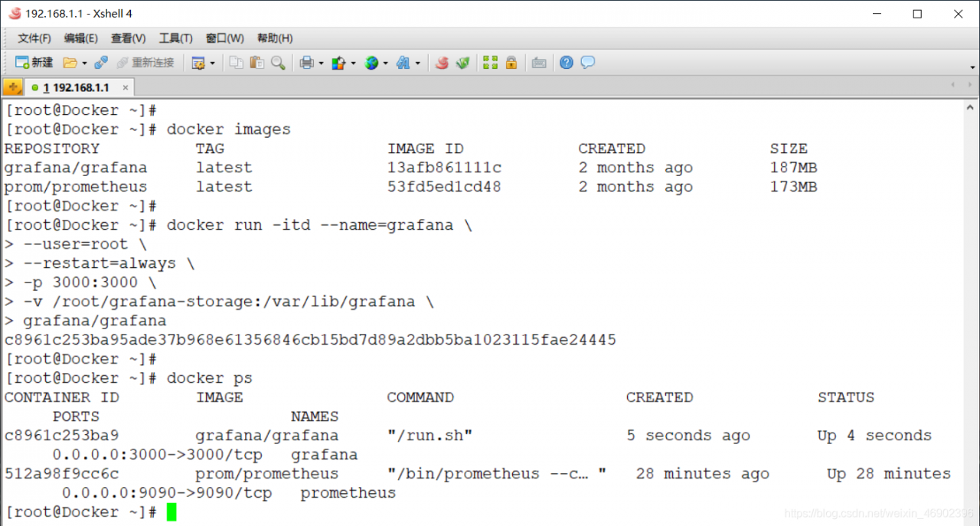Click the magnifier find icon
This screenshot has width=980, height=526.
click(x=278, y=63)
